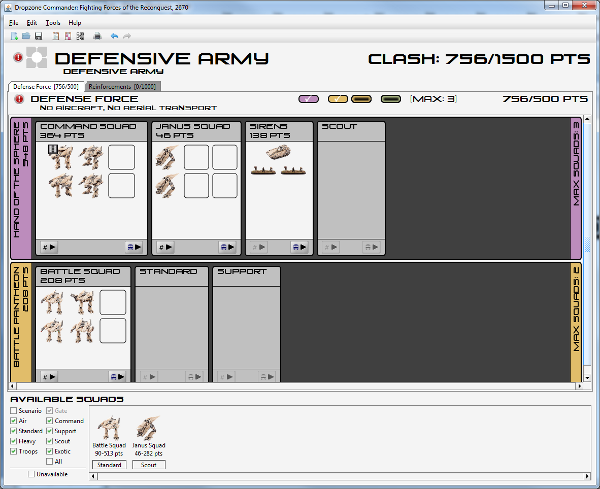Viewport: 600px width, 489px height.
Task: Click first walker in Battle Squad card
Action: [52, 302]
